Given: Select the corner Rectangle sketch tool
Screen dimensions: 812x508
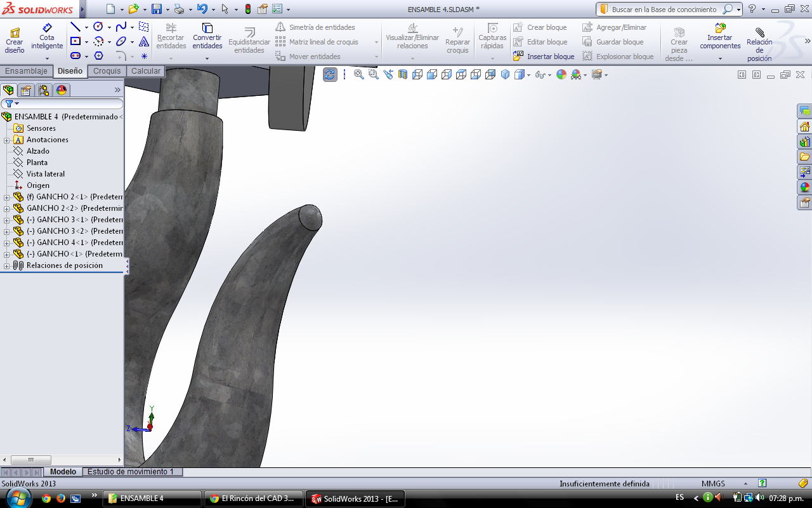Looking at the screenshot, I should (x=75, y=42).
